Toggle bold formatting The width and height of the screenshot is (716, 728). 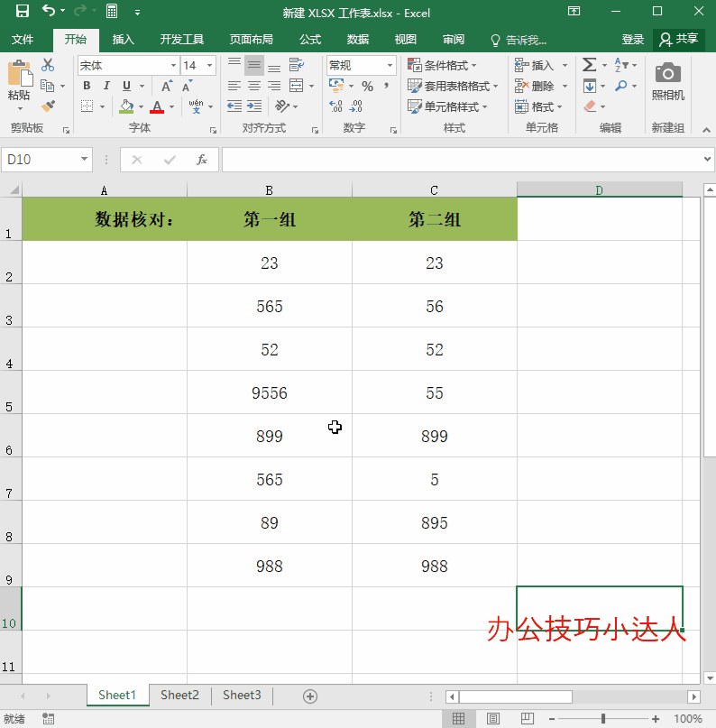87,87
